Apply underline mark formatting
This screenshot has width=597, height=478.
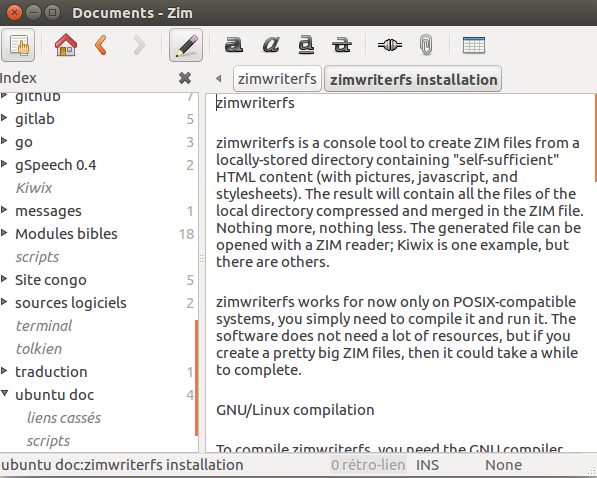(306, 45)
